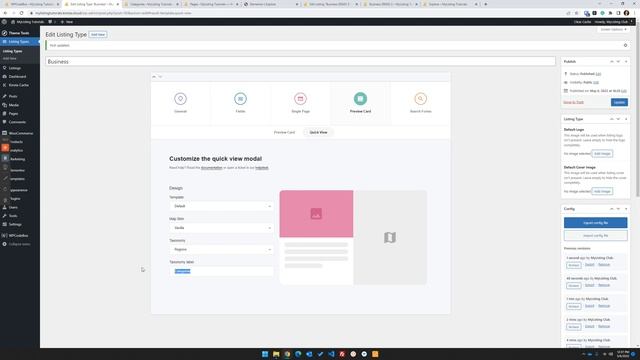This screenshot has height=360, width=640.
Task: Open WPCodeBox in the sidebar
Action: tap(18, 236)
